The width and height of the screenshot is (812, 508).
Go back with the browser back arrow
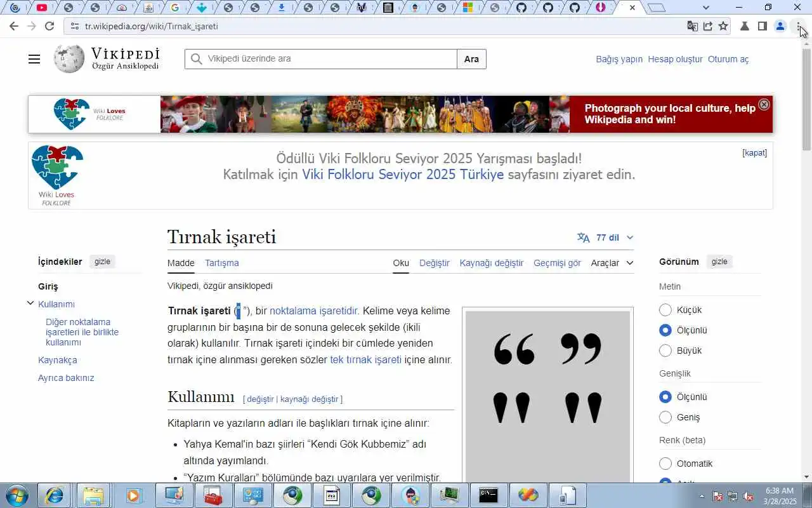click(14, 26)
